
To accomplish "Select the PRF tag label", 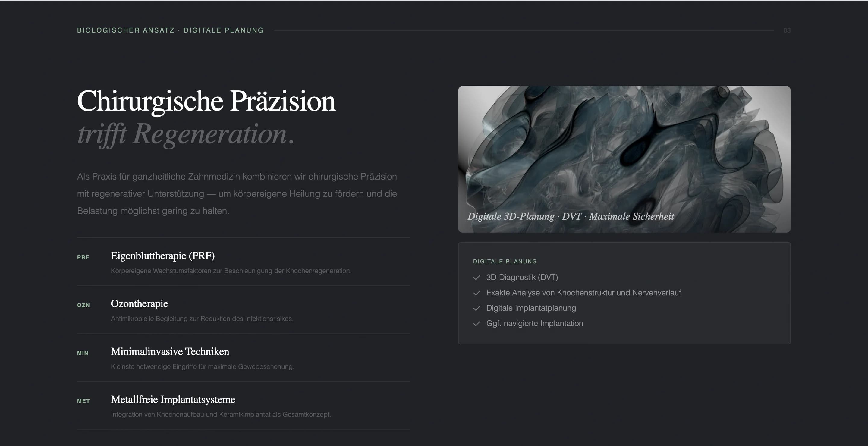I will click(83, 257).
